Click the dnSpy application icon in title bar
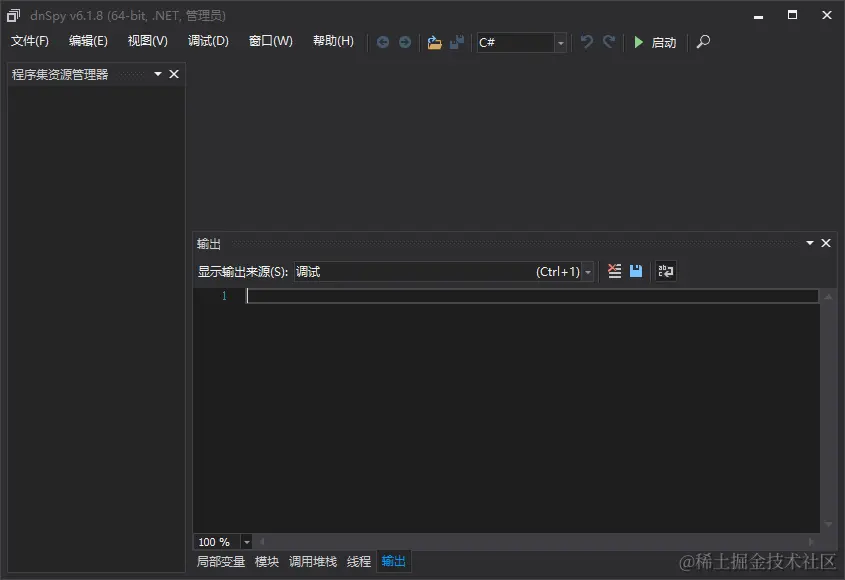Image resolution: width=845 pixels, height=580 pixels. pyautogui.click(x=13, y=16)
